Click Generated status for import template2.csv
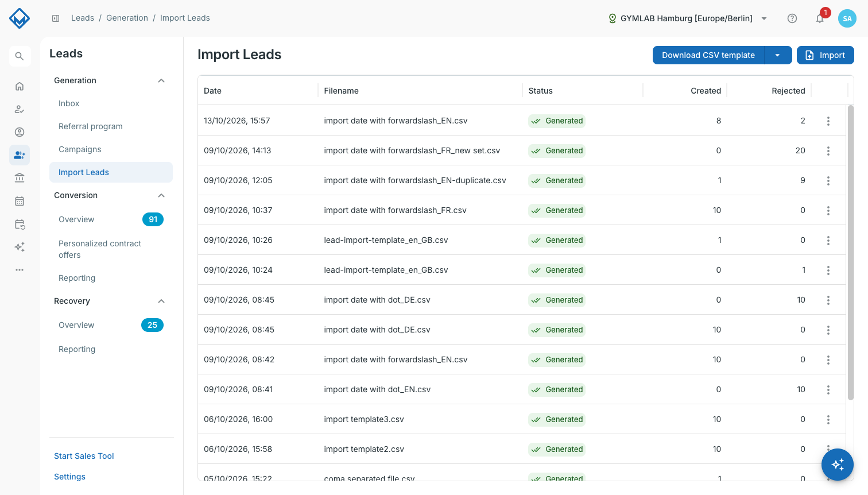 [557, 449]
